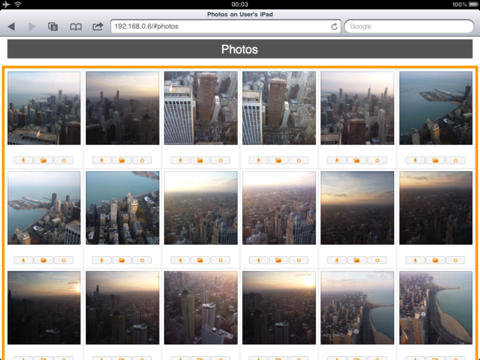The width and height of the screenshot is (480, 360).
Task: Open the cloudy sunset photo, fifth in second row
Action: [357, 208]
